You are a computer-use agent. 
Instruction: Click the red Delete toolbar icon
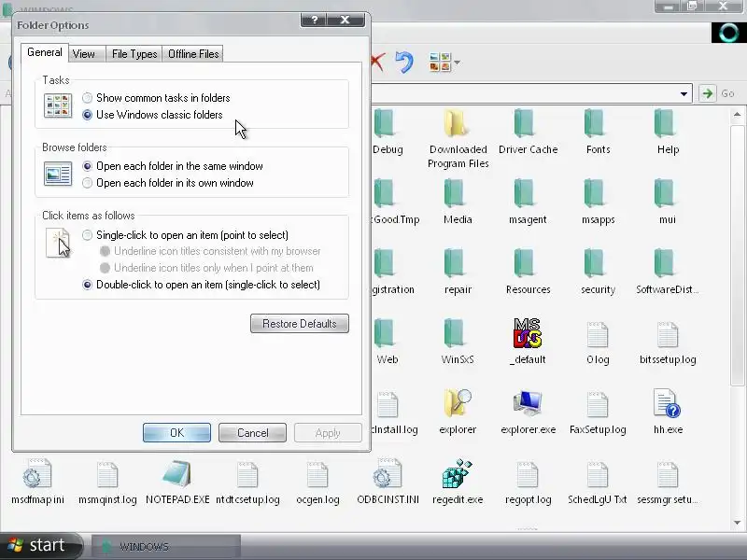(377, 63)
